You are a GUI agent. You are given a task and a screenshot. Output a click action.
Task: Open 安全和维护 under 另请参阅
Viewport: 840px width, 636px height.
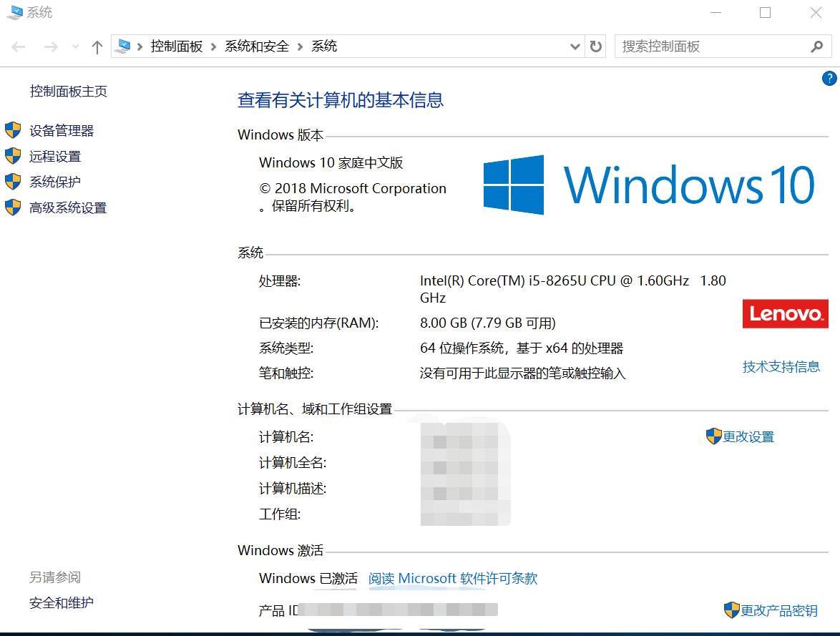tap(62, 603)
